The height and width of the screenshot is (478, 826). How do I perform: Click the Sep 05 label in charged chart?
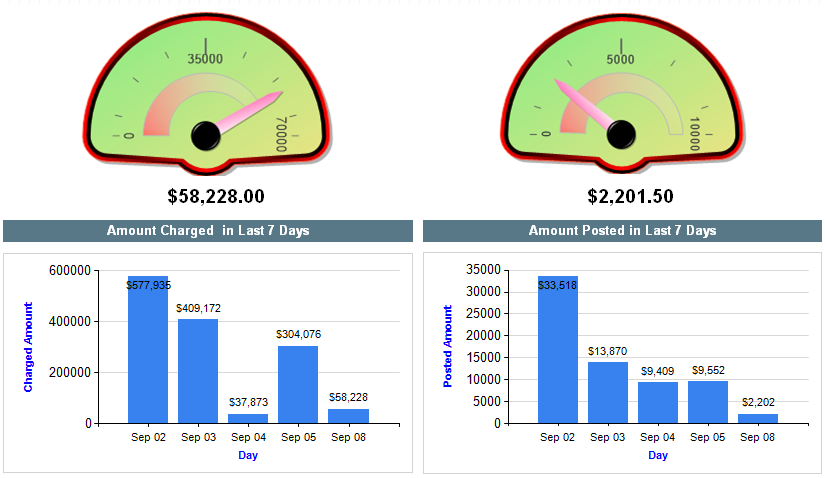[298, 437]
